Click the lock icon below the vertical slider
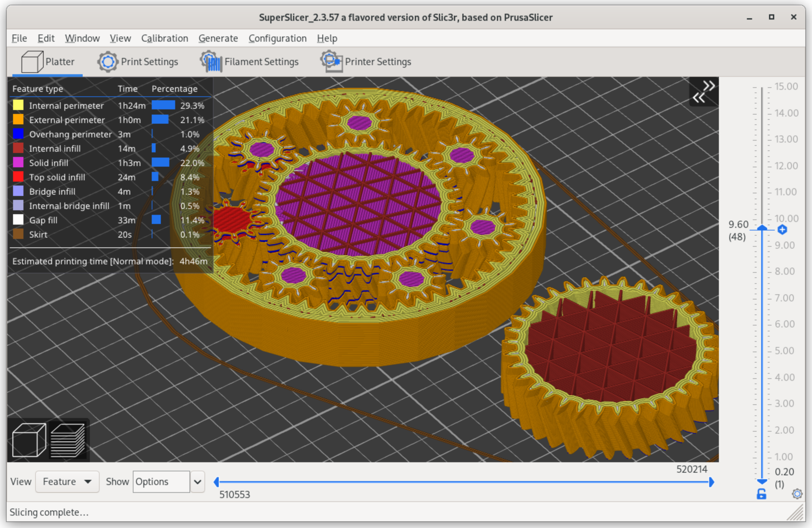The width and height of the screenshot is (812, 528). click(761, 494)
